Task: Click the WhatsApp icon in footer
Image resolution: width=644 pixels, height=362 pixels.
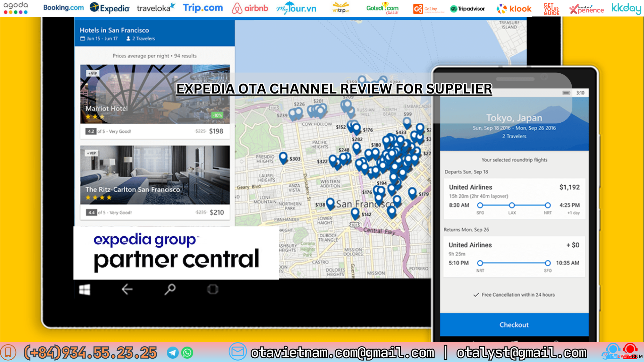Action: click(x=187, y=353)
